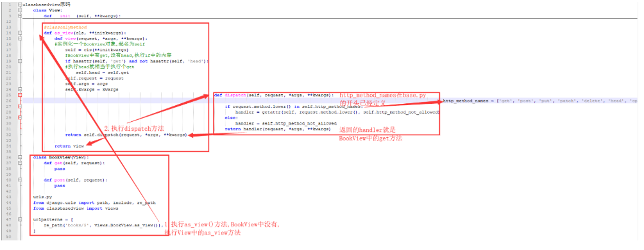The height and width of the screenshot is (250, 644).
Task: Collapse the 'urlpatterns = [' fold marker
Action: coord(20,219)
